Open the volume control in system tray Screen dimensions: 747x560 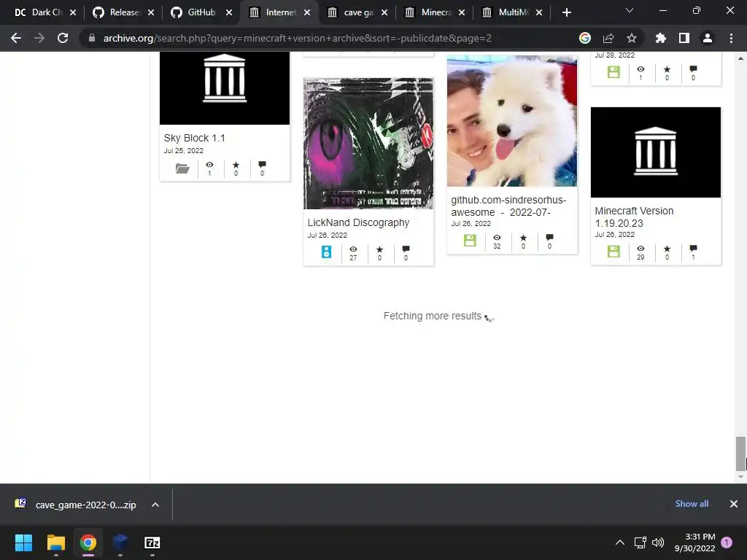click(658, 542)
